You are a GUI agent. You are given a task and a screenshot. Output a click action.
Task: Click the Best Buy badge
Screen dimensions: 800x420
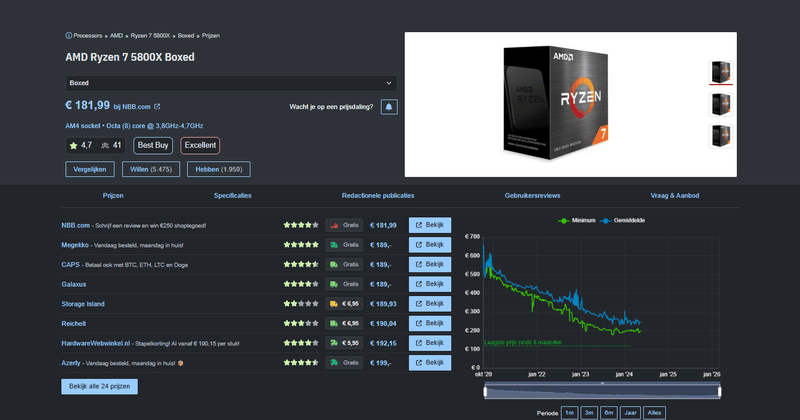[x=153, y=145]
